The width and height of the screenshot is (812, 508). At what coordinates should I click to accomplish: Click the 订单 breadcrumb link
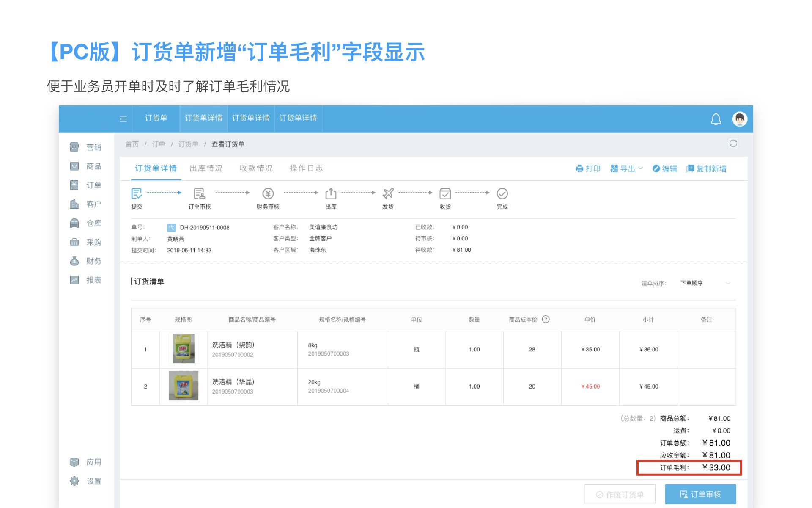pos(159,144)
